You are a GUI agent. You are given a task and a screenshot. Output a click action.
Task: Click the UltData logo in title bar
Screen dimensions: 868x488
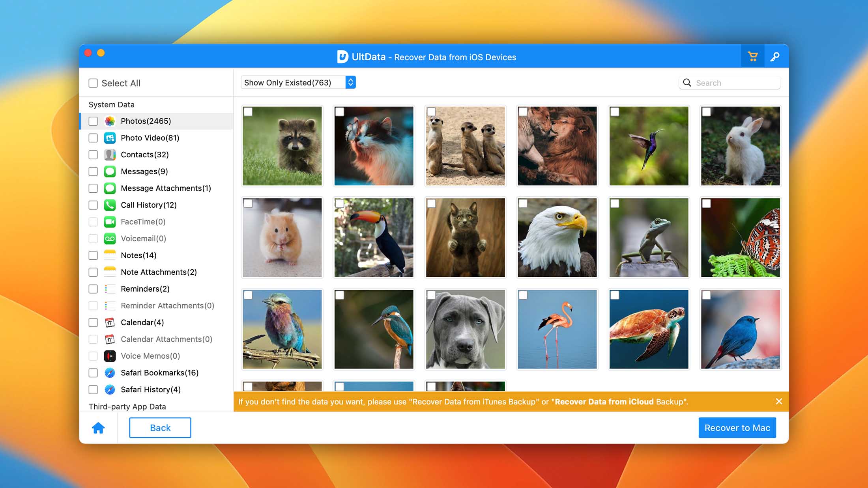[x=342, y=57]
